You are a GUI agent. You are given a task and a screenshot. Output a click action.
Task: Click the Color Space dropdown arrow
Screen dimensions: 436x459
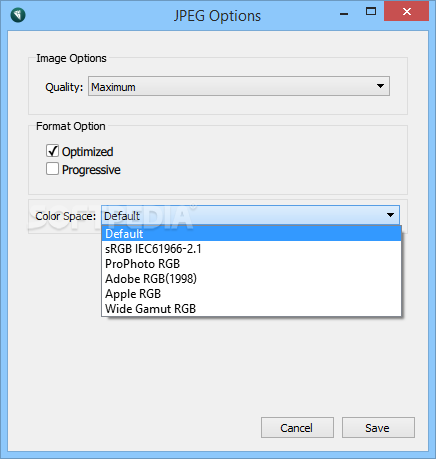390,215
